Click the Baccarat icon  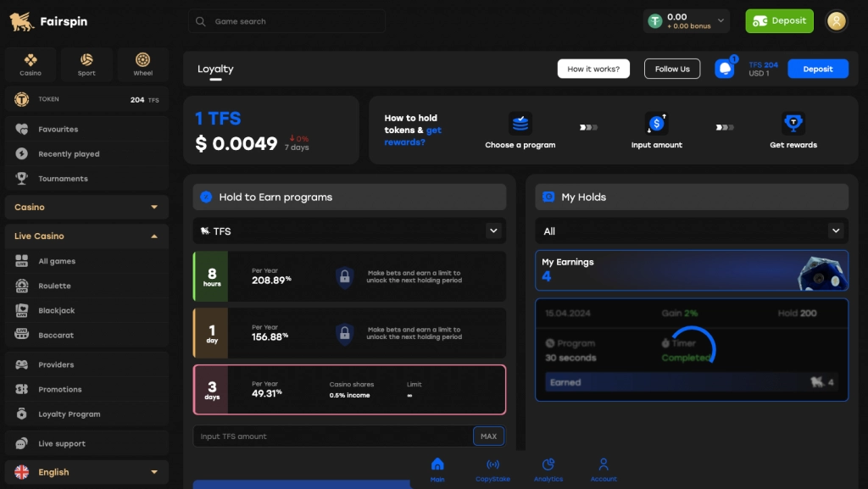point(21,335)
